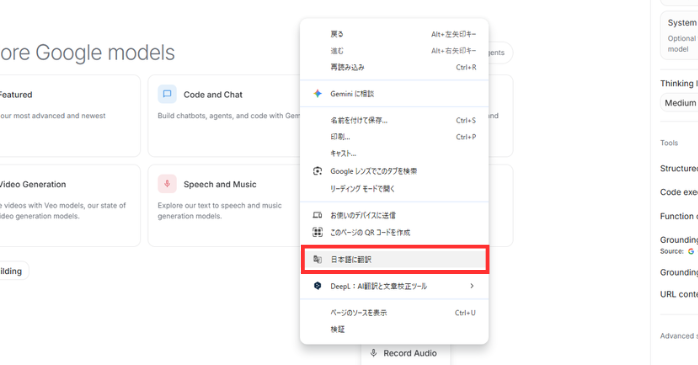This screenshot has height=365, width=698.
Task: Expand the DeepL submenu chevron arrow
Action: tap(472, 286)
